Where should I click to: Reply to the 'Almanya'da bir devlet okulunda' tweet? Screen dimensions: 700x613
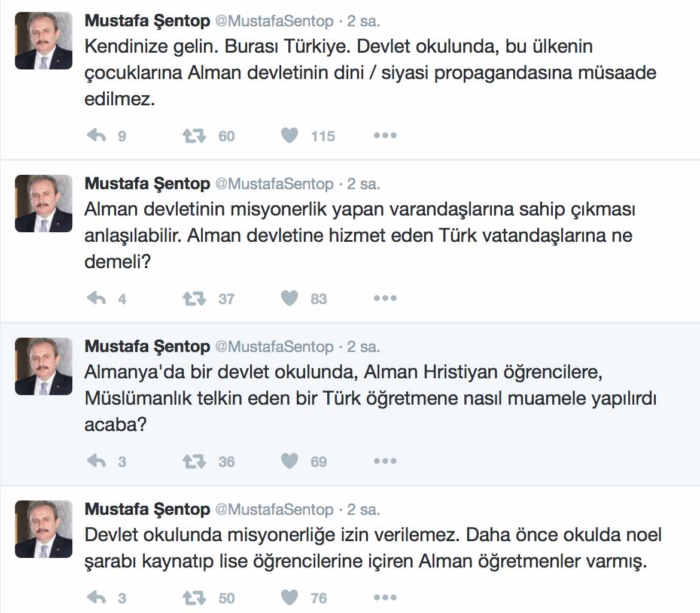coord(96,461)
